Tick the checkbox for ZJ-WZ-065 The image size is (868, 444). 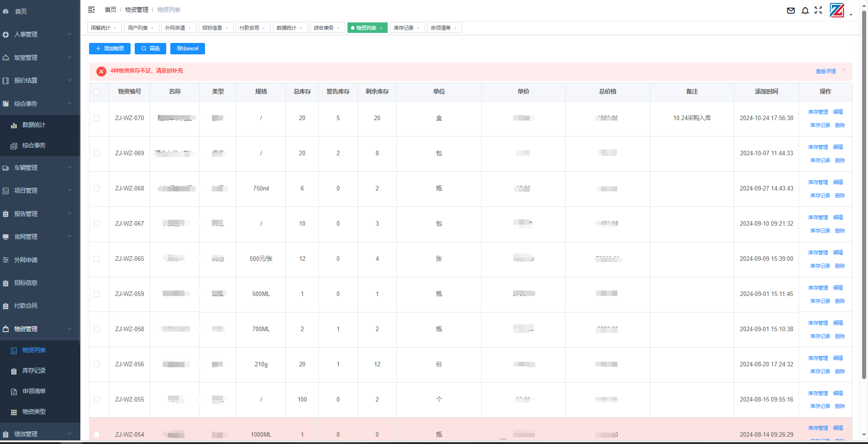point(97,259)
